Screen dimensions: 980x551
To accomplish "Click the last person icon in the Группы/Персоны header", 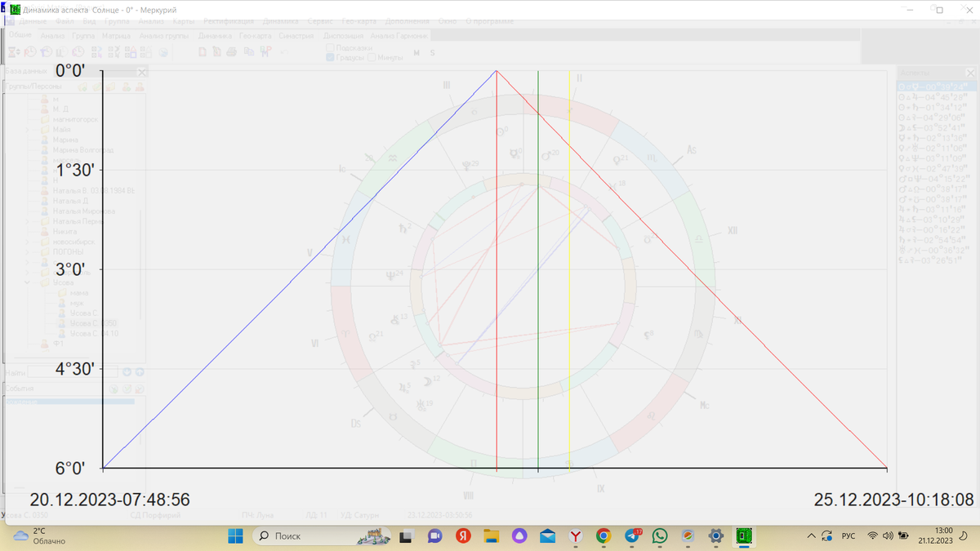I will click(141, 87).
